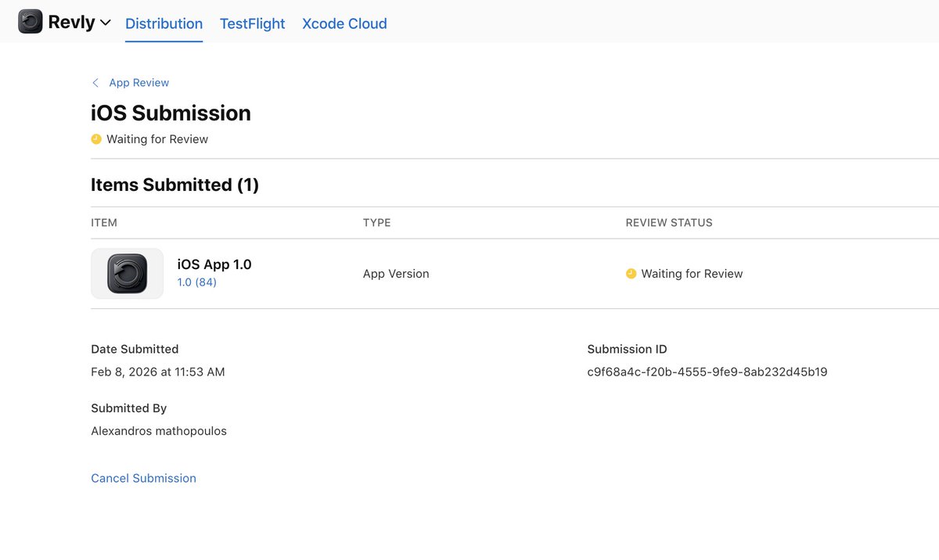This screenshot has height=560, width=939.
Task: Click the yellow clock icon under iOS Submission
Action: coord(96,139)
